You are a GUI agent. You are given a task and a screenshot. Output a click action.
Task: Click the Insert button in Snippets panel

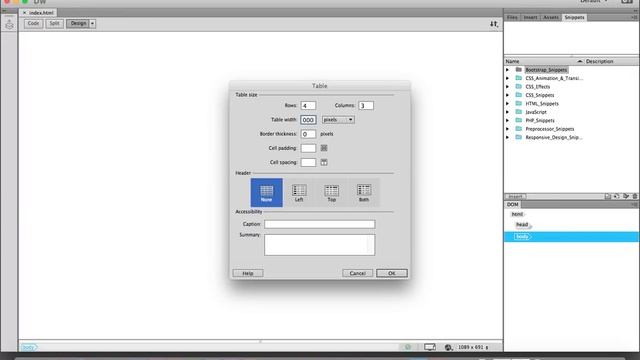[515, 196]
